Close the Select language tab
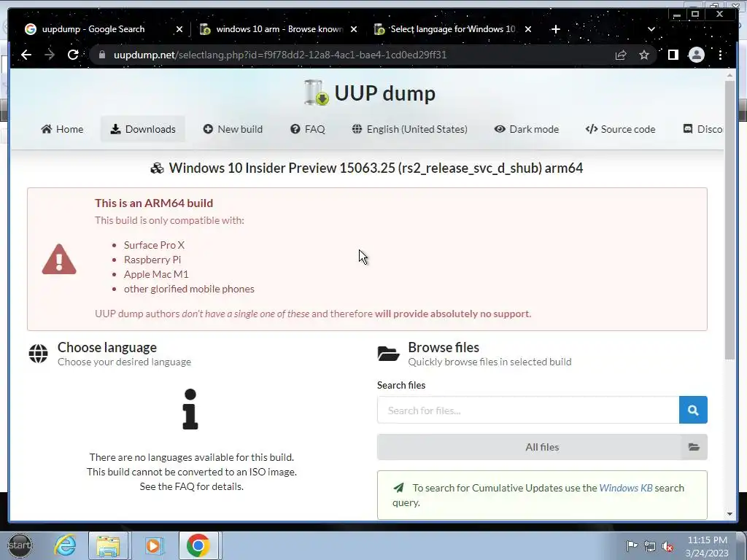 pos(528,29)
